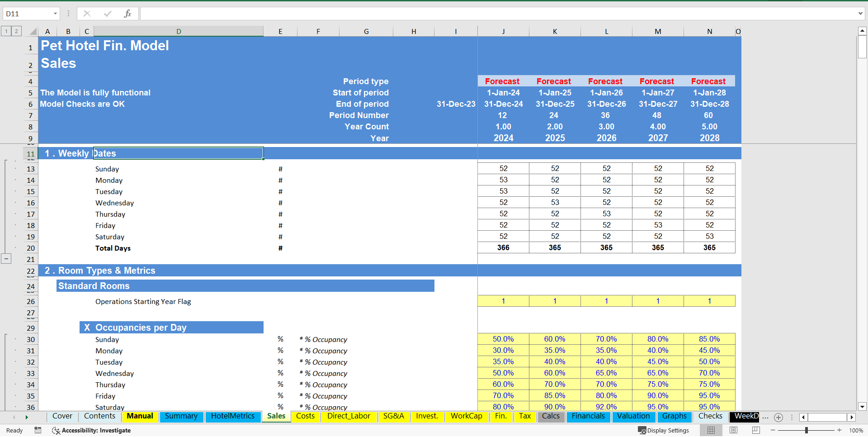Show outline level 2

pyautogui.click(x=16, y=31)
